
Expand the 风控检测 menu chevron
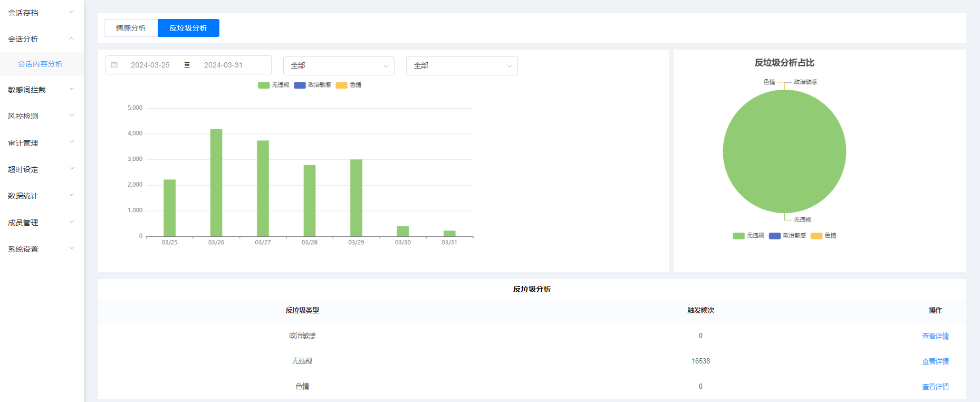72,116
